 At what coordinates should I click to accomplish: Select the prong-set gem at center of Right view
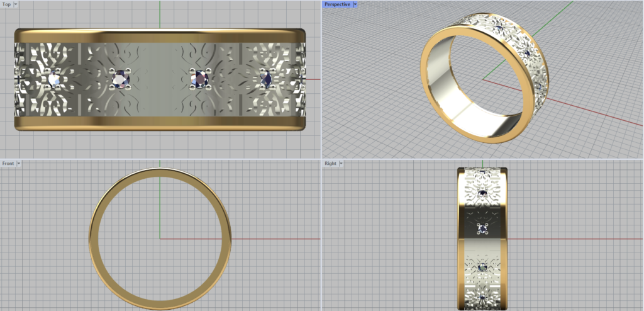[x=483, y=229]
